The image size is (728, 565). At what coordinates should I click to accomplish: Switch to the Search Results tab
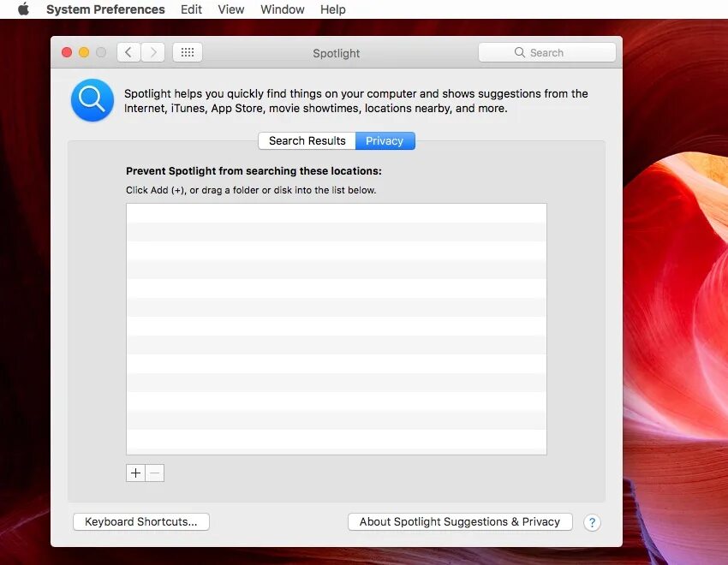[307, 141]
